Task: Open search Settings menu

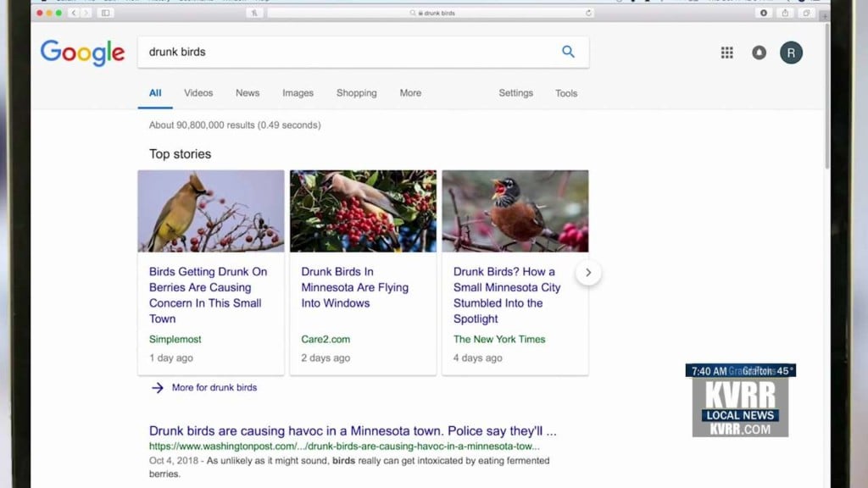Action: coord(516,93)
